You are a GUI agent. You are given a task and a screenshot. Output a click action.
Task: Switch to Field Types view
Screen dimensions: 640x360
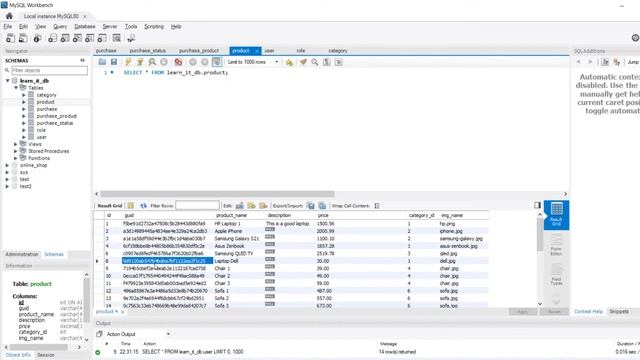click(x=556, y=274)
